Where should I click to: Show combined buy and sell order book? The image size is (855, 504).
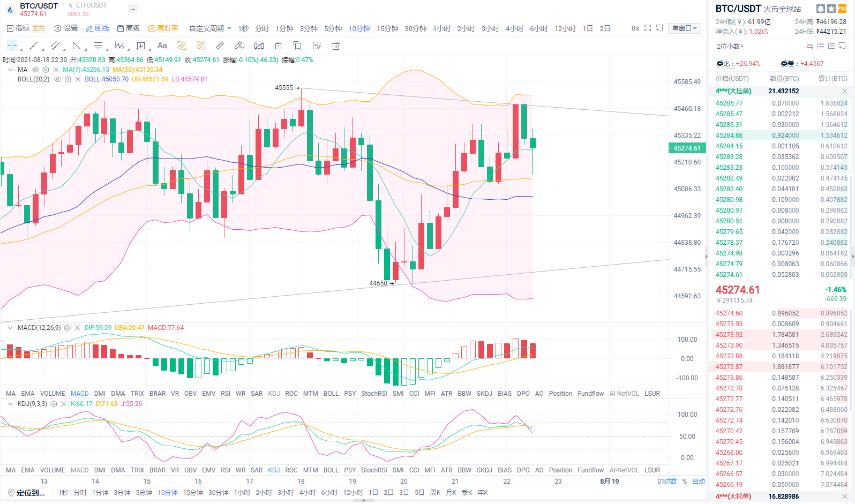pos(809,46)
